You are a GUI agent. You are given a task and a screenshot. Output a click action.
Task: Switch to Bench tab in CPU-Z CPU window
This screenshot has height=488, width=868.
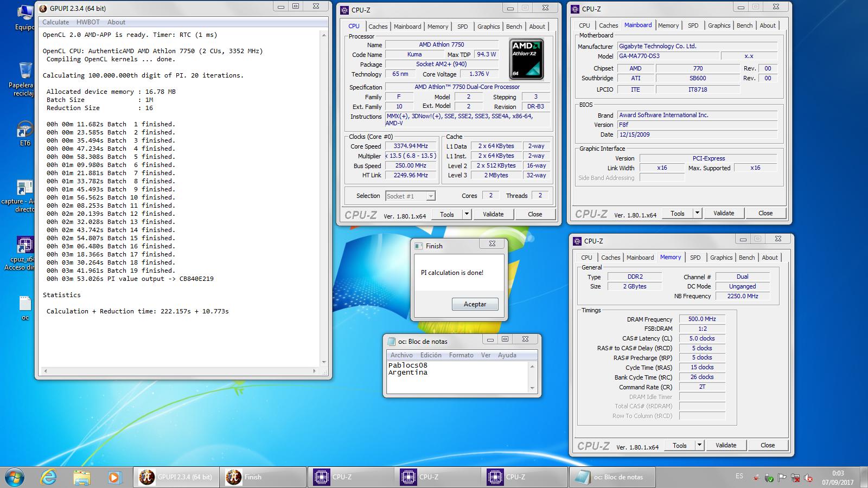coord(514,27)
